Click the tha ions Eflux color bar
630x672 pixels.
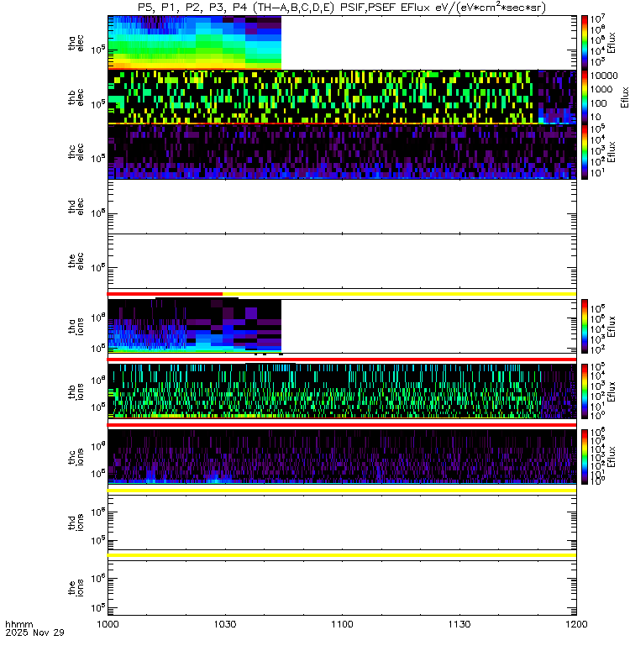point(585,326)
